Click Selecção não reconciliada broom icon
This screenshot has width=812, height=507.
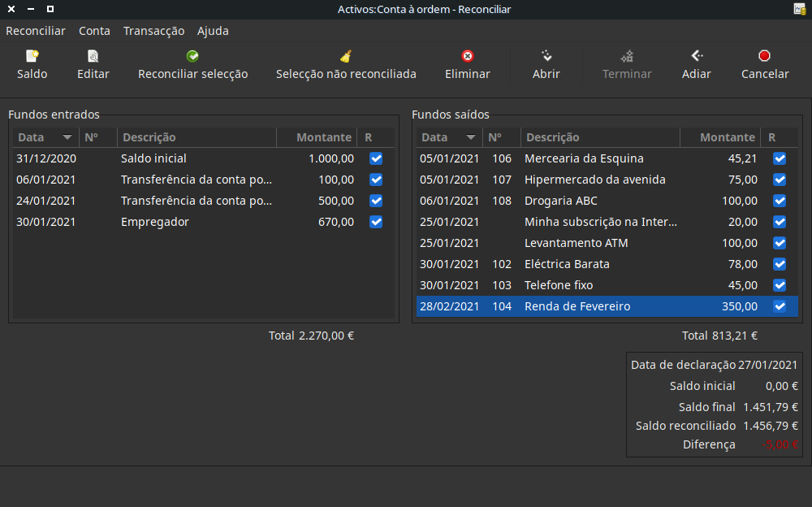[346, 57]
